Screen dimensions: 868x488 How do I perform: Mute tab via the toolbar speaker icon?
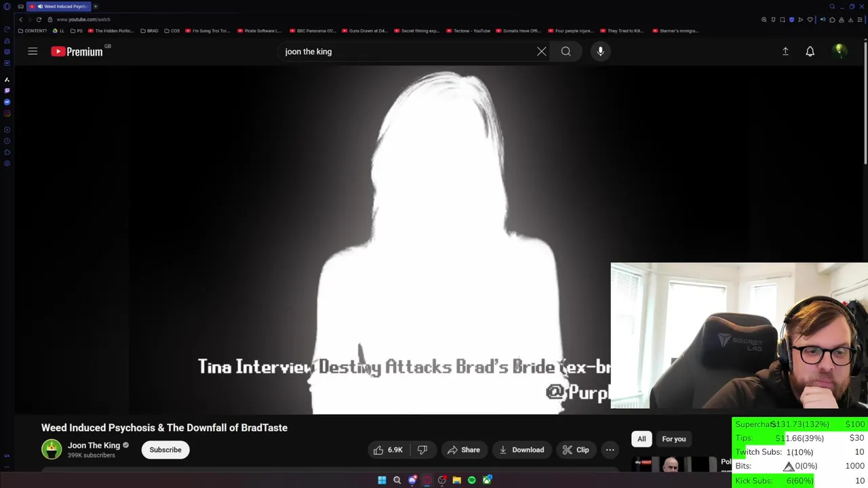(x=823, y=20)
